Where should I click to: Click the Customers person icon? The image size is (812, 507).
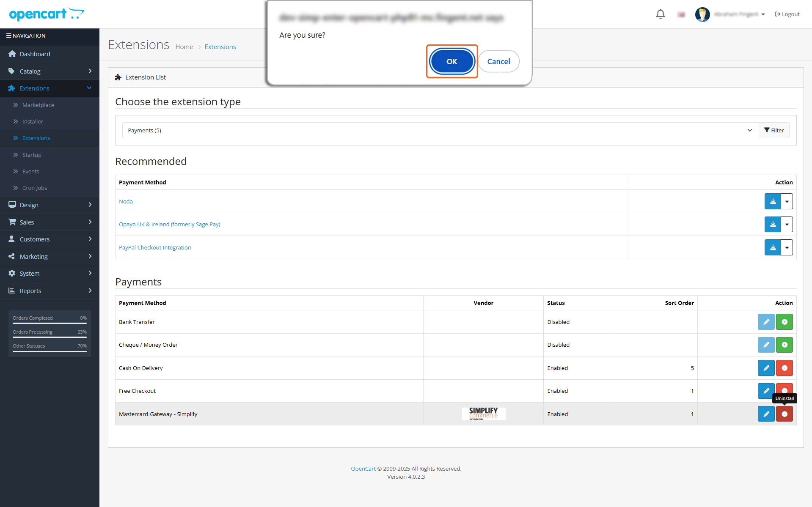(12, 239)
